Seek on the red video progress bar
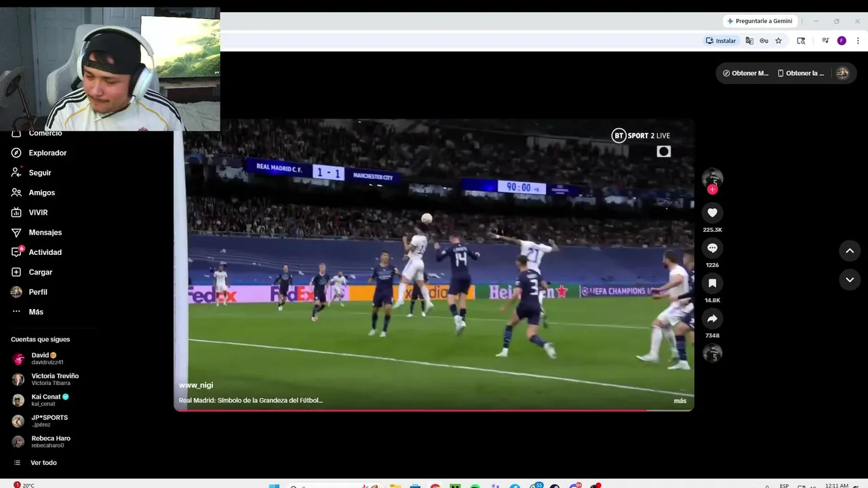 tap(434, 410)
